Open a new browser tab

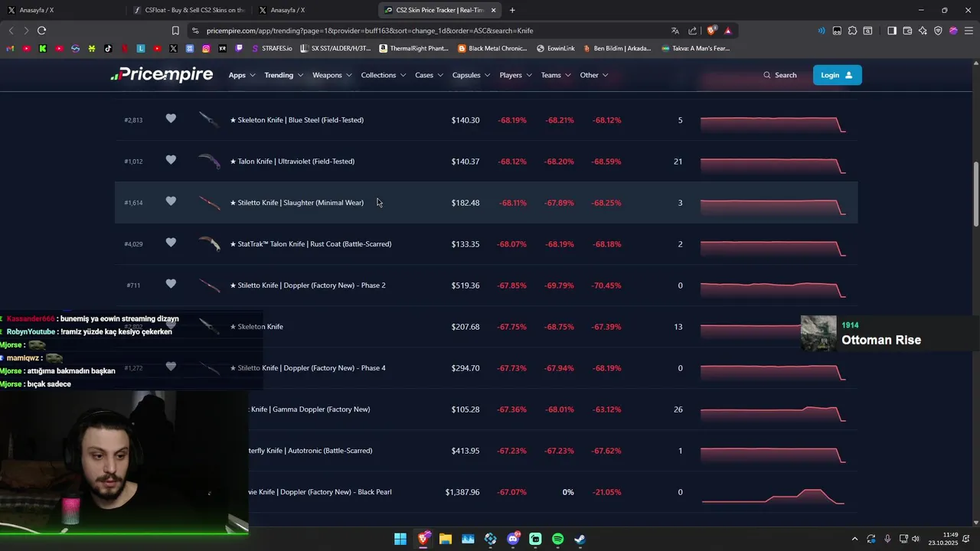tap(512, 10)
